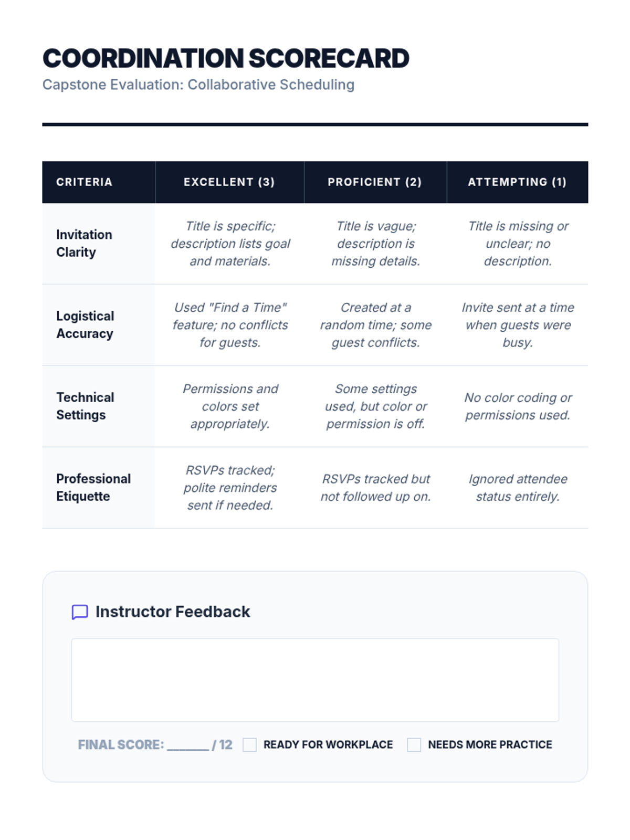This screenshot has height=840, width=630.
Task: Click the final score blank line
Action: (188, 745)
